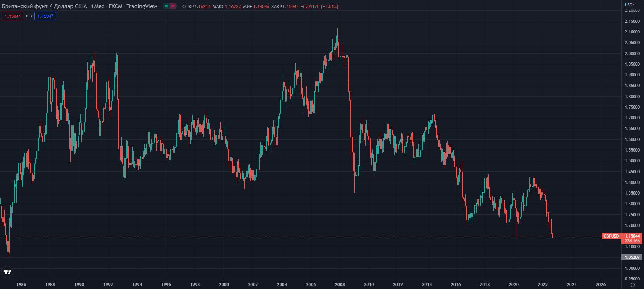Open chart settings gear icon
The width and height of the screenshot is (644, 289).
pos(633,285)
